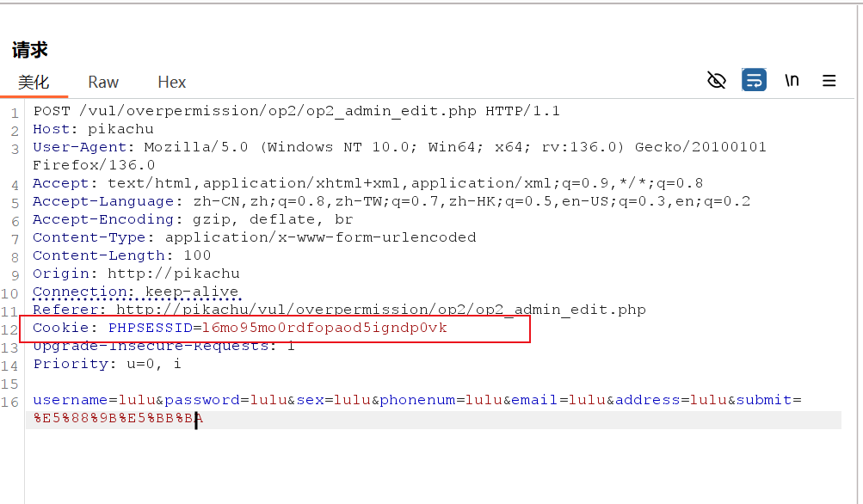The width and height of the screenshot is (863, 504).
Task: Toggle hide non-printable characters eye icon
Action: (x=717, y=80)
